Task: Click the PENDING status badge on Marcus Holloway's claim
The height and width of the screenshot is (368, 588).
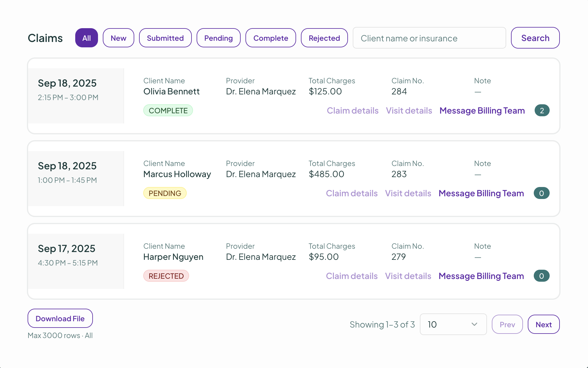Action: point(165,193)
